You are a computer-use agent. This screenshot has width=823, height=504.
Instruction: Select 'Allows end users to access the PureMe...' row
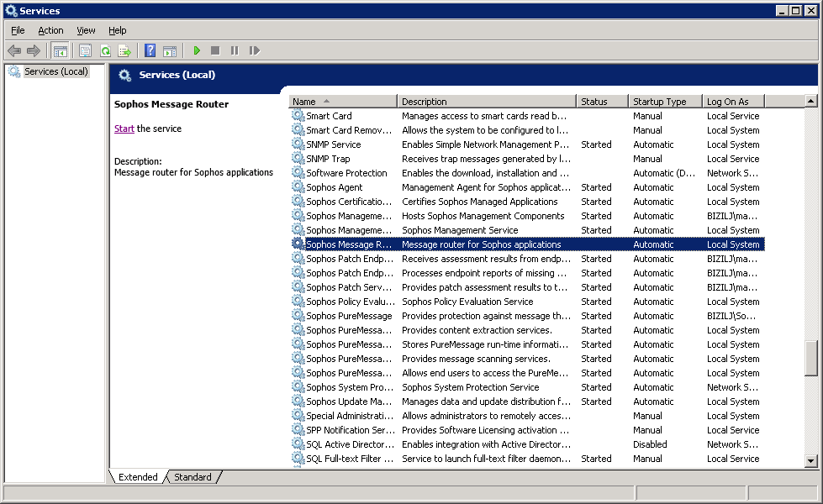click(x=527, y=372)
